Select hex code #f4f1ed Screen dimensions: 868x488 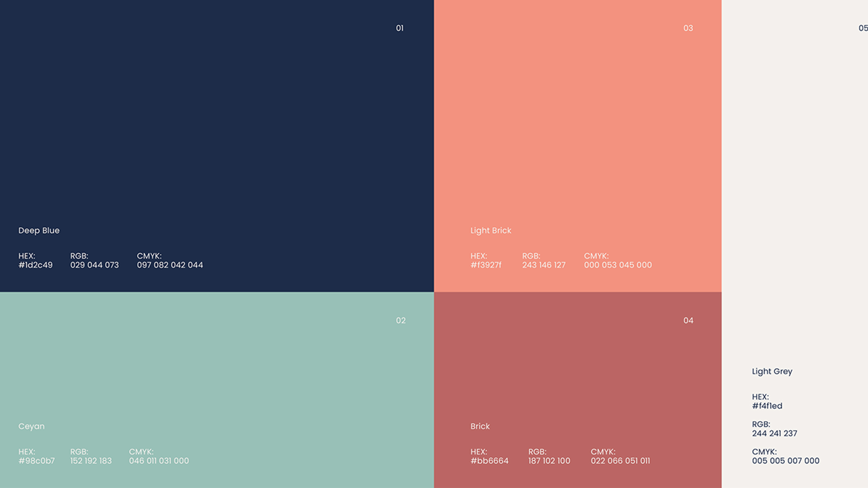pos(767,406)
